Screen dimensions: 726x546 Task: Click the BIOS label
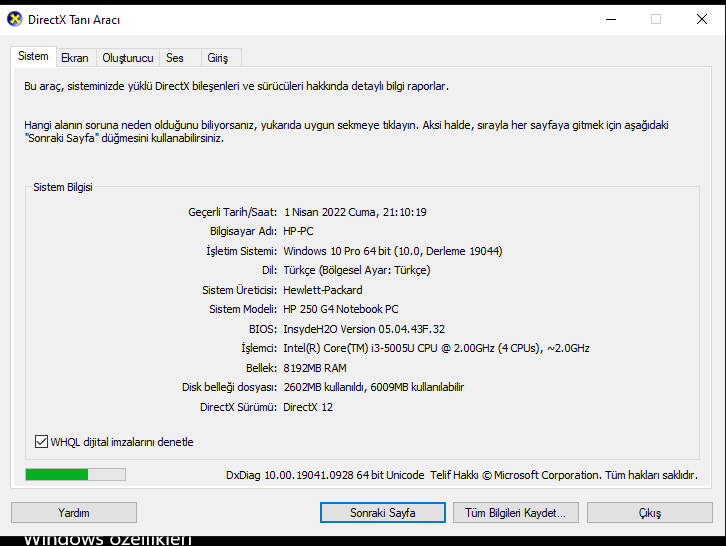(x=263, y=329)
